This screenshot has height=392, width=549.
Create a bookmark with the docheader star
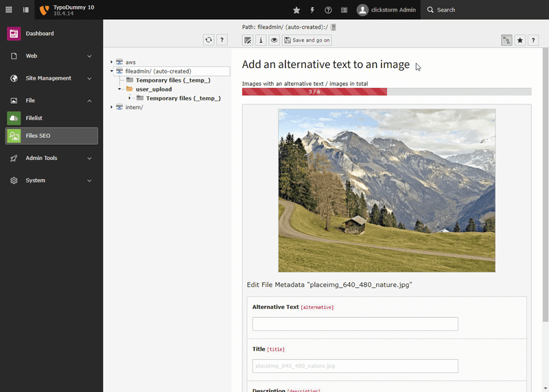tap(520, 41)
